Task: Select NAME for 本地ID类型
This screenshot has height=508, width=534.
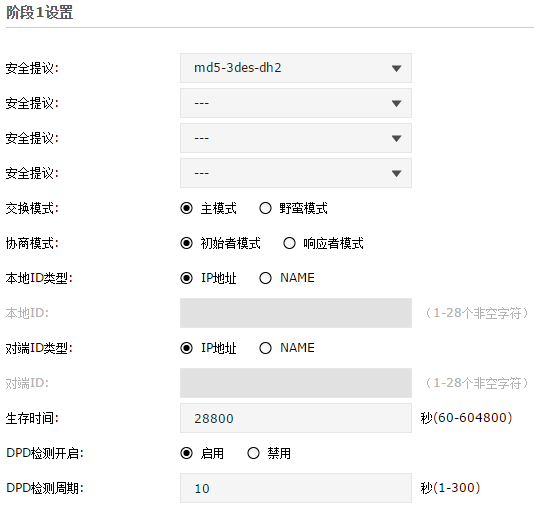Action: click(265, 278)
